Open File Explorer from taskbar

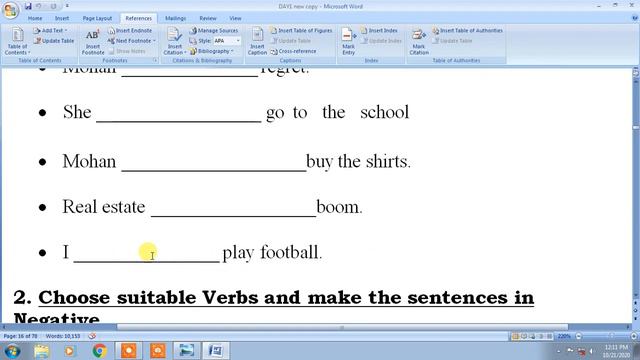41,351
